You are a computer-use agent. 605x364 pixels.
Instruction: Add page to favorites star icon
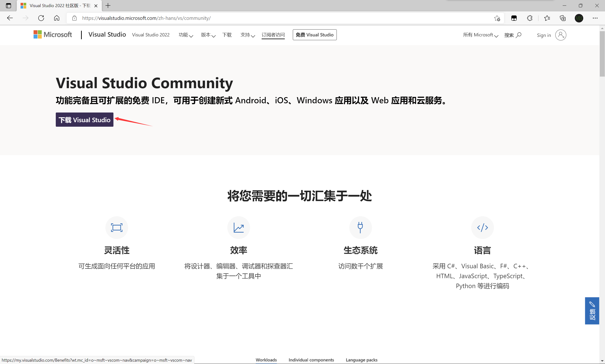tap(497, 18)
